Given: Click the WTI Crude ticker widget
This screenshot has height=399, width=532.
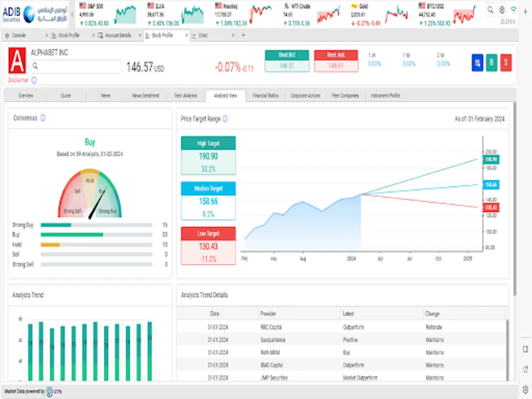Looking at the screenshot, I should 312,14.
